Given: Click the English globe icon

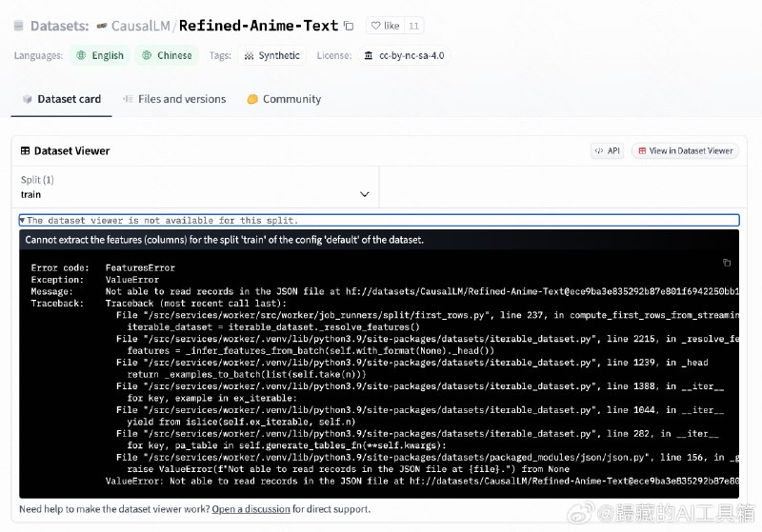Looking at the screenshot, I should [x=81, y=55].
